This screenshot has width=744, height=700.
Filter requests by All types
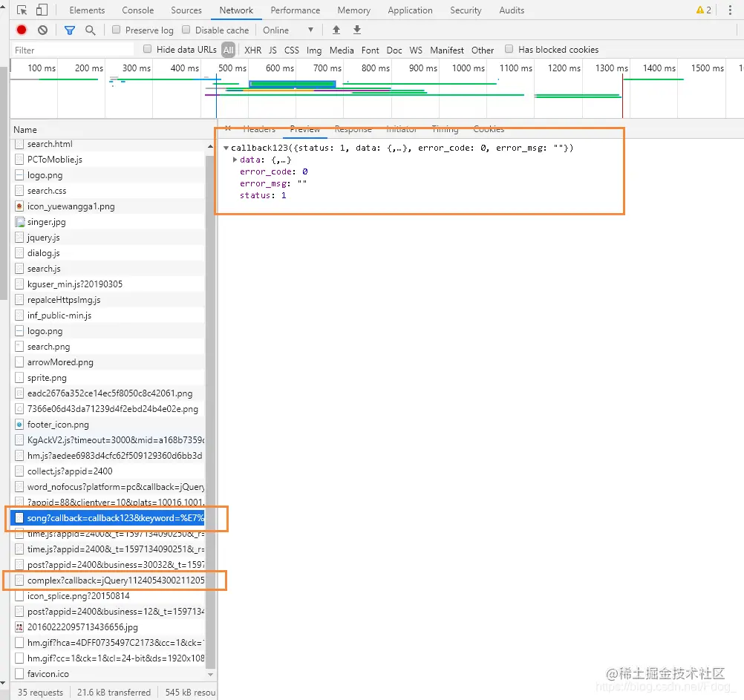228,50
